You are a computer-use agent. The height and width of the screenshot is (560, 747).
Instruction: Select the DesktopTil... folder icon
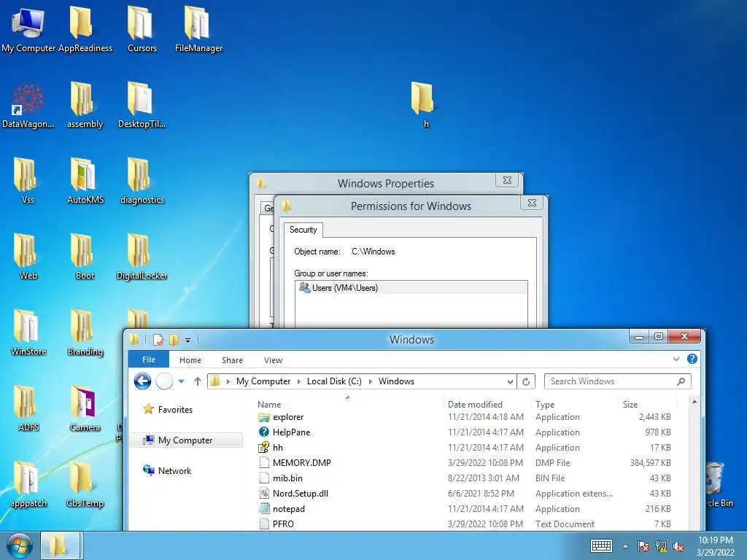coord(142,105)
